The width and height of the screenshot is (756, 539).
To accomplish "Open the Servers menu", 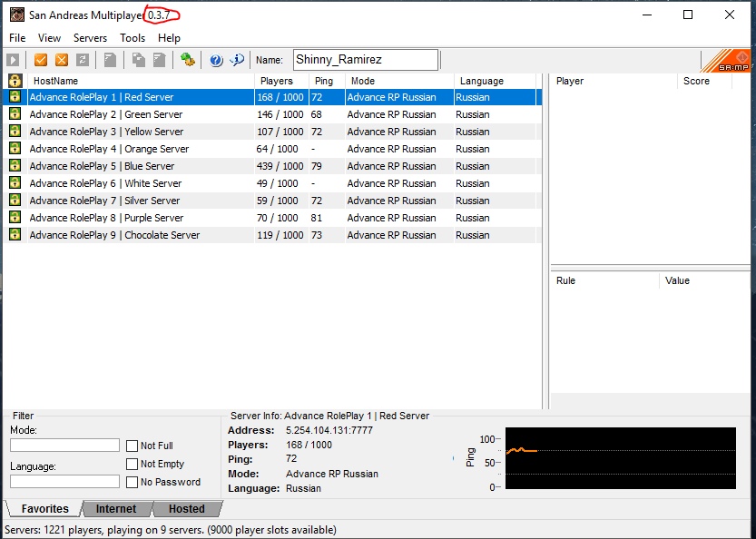I will pos(90,38).
